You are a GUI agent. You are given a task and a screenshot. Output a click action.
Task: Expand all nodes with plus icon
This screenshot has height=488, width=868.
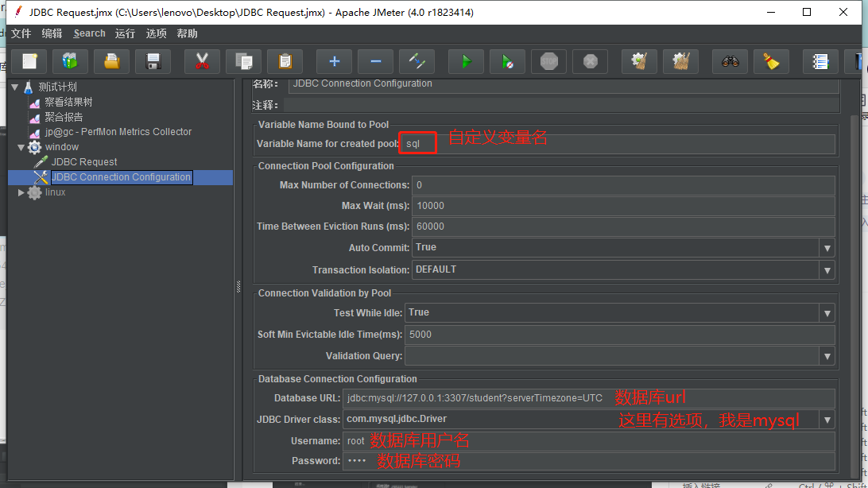pos(335,61)
